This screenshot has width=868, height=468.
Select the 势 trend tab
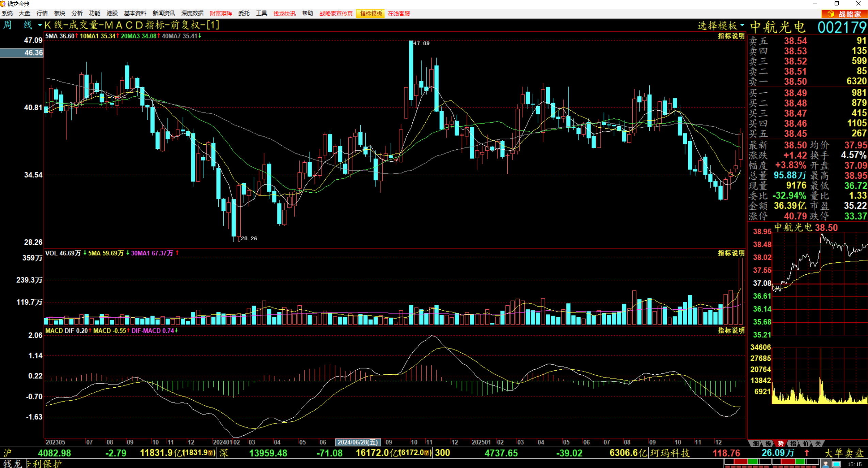(780, 443)
